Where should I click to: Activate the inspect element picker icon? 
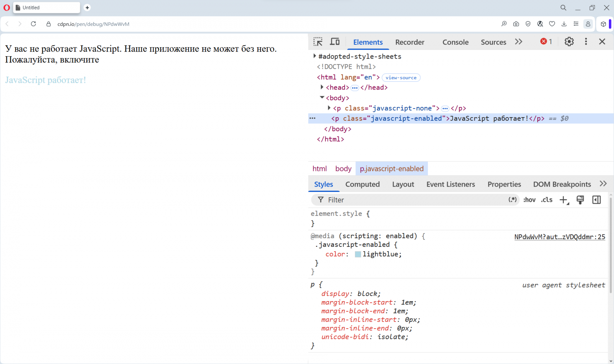point(318,42)
